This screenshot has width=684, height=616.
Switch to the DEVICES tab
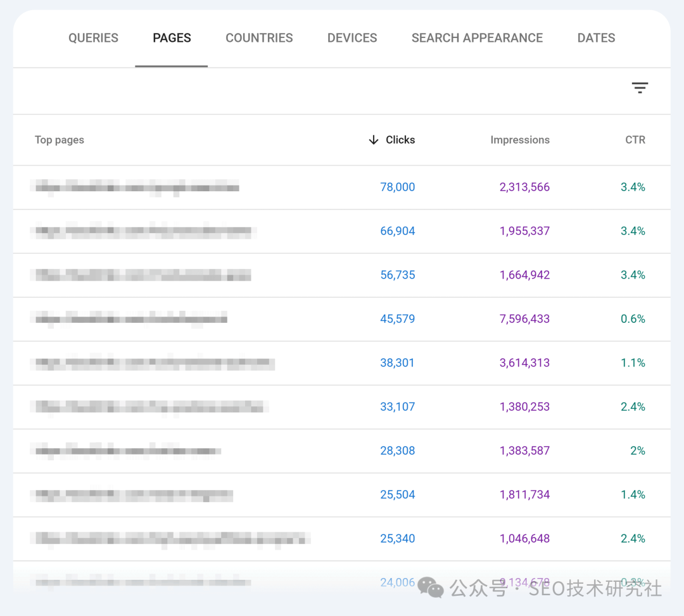pos(352,38)
